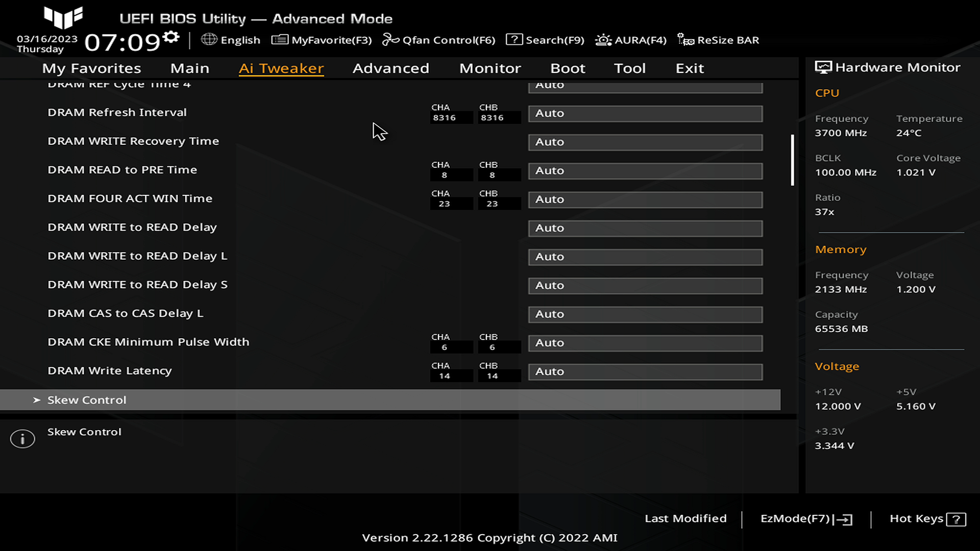Open the DRAM Refresh Interval Auto field
This screenshot has height=551, width=980.
(645, 113)
